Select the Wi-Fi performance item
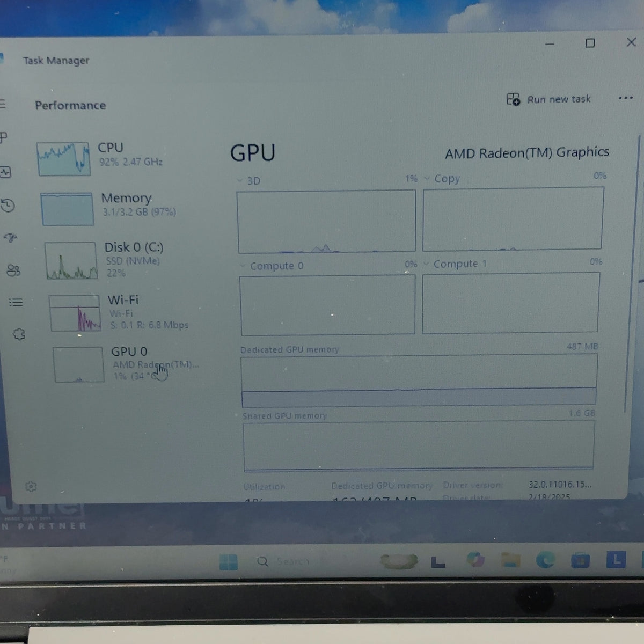644x644 pixels. point(129,312)
